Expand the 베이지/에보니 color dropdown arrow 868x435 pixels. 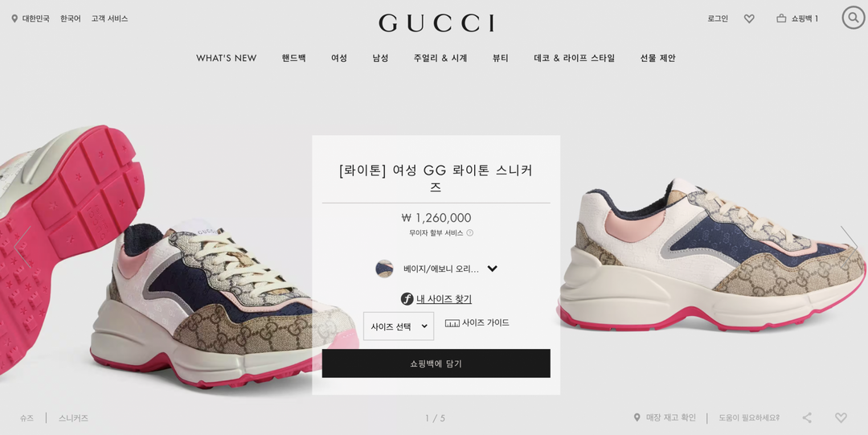(x=492, y=269)
